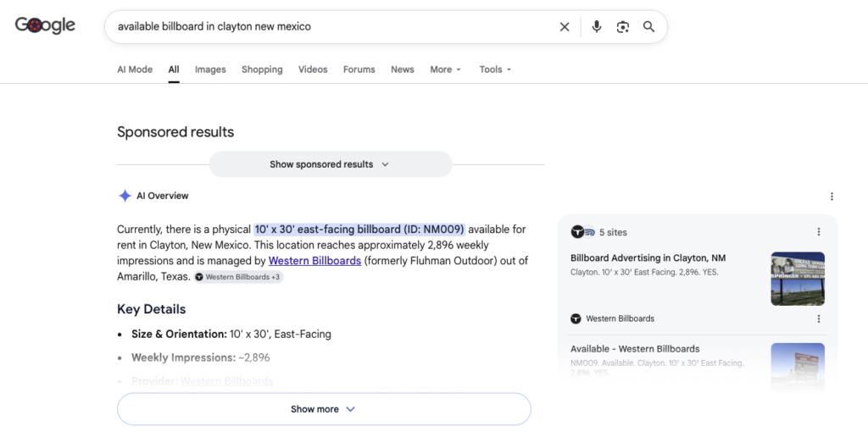Go to Forums tab

click(x=359, y=69)
